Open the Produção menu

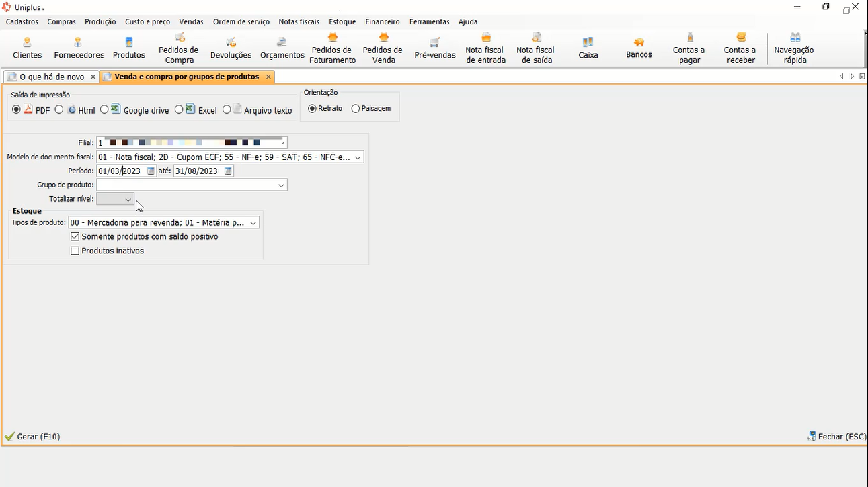point(100,22)
